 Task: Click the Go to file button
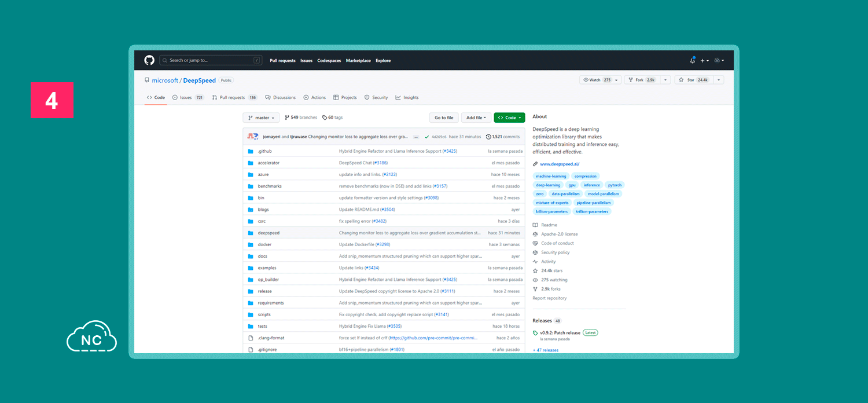(x=444, y=118)
